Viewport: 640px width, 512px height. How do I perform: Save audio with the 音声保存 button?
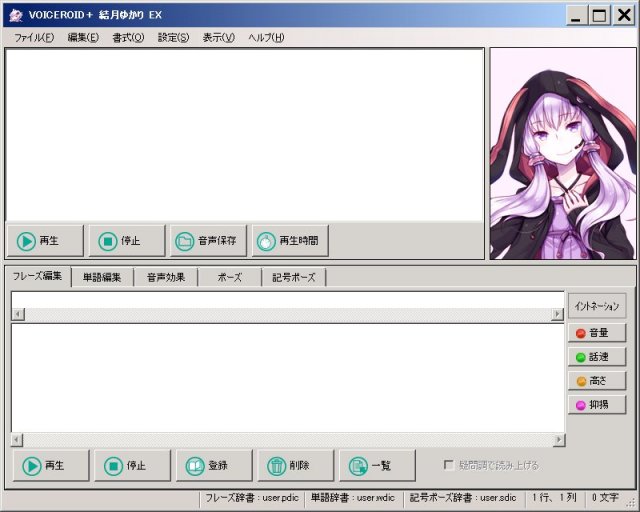(x=208, y=240)
